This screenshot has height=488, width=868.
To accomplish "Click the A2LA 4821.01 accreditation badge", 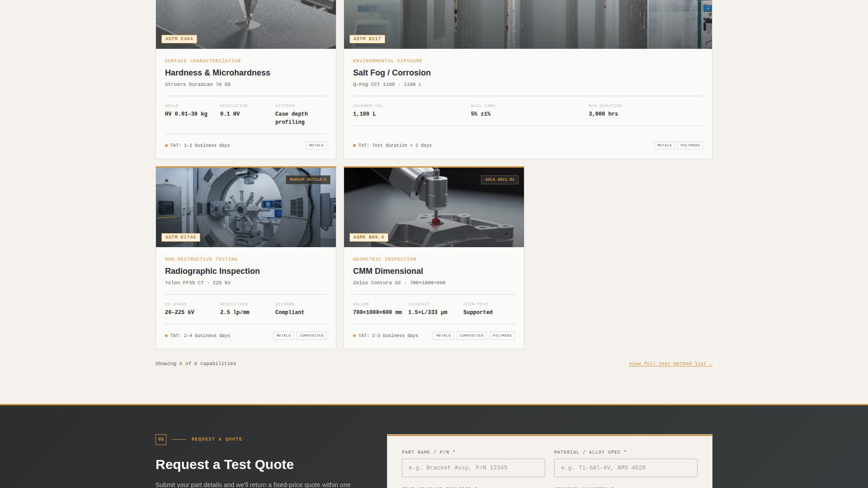I will pos(500,179).
